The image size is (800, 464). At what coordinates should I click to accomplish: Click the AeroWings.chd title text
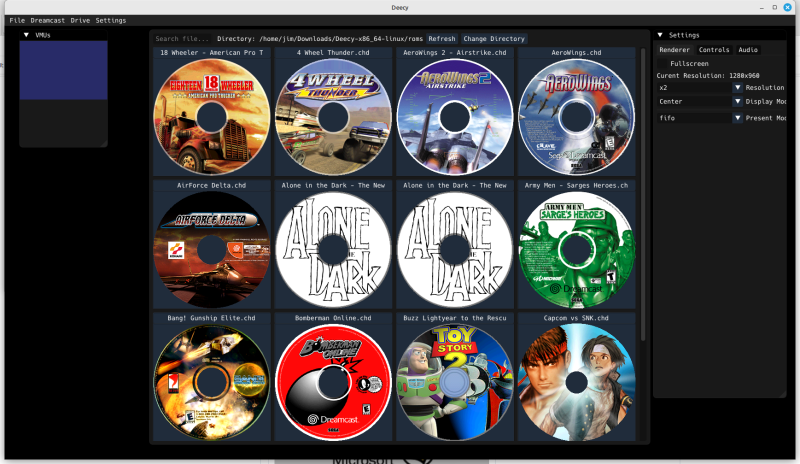(x=577, y=53)
